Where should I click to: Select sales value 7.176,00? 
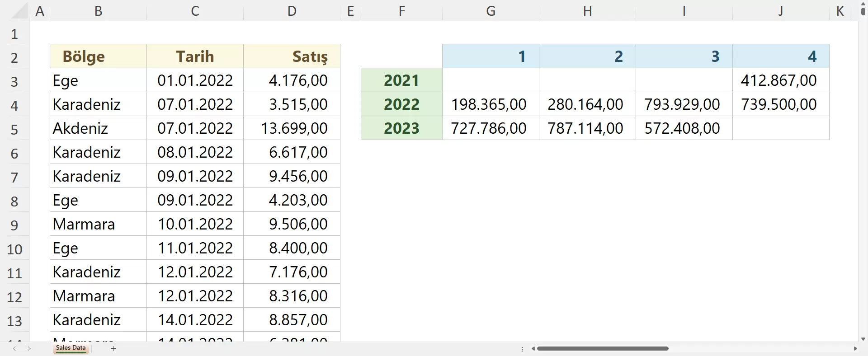pyautogui.click(x=292, y=272)
